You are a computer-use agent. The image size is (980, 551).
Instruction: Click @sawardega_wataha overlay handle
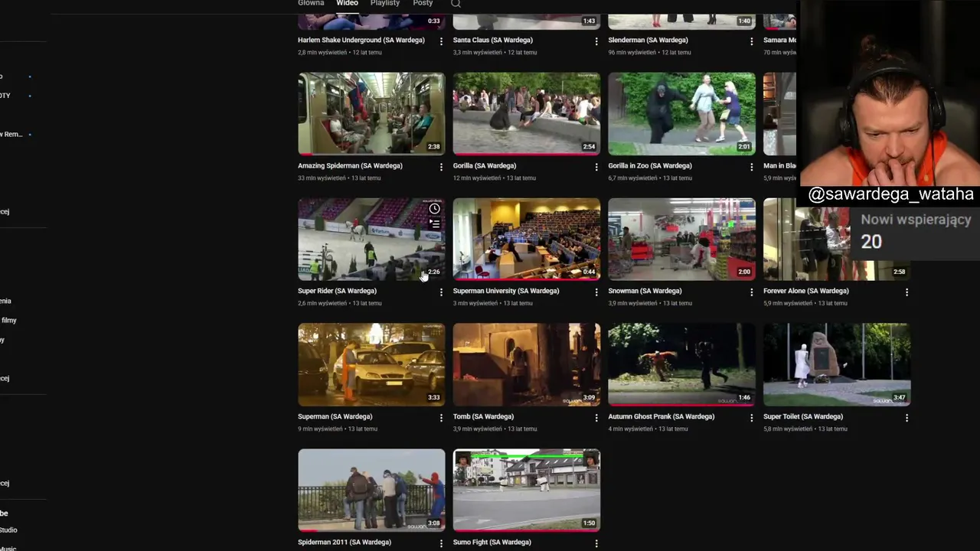[890, 194]
